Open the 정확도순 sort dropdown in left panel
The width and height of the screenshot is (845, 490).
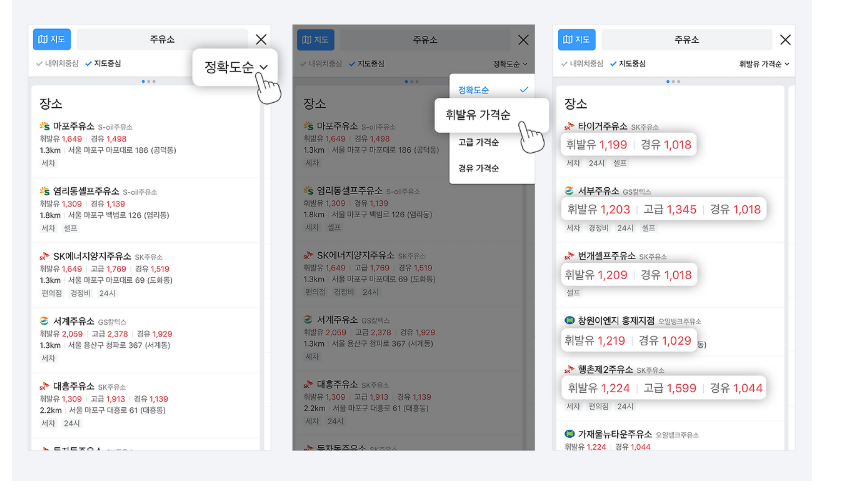pyautogui.click(x=236, y=67)
